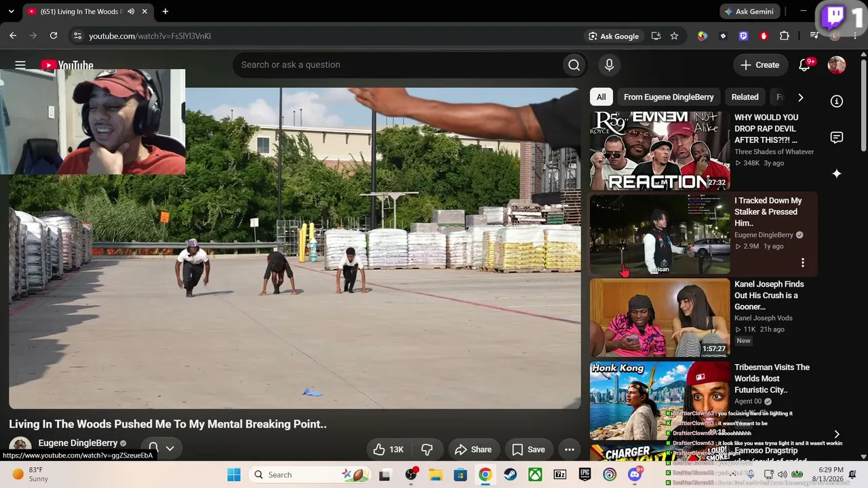
Task: Open the subscription notification bell dropdown
Action: [x=161, y=448]
